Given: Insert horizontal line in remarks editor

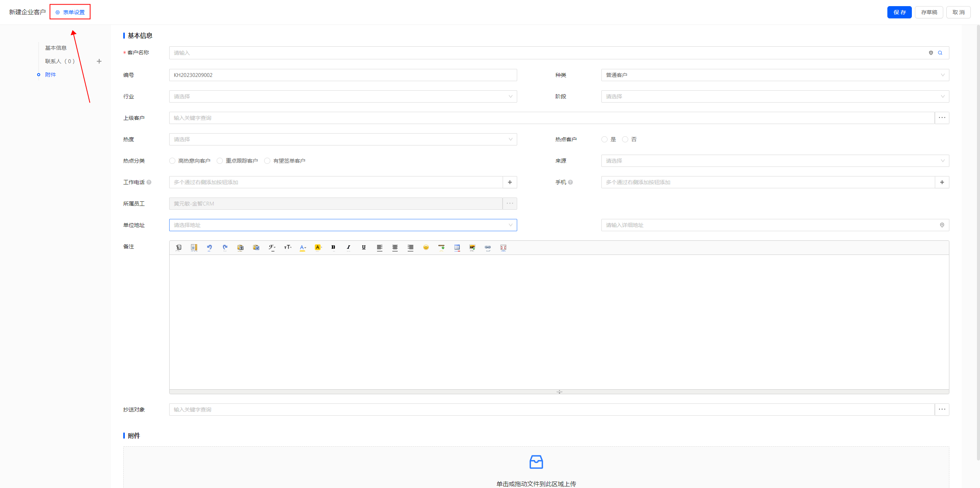Looking at the screenshot, I should 441,248.
